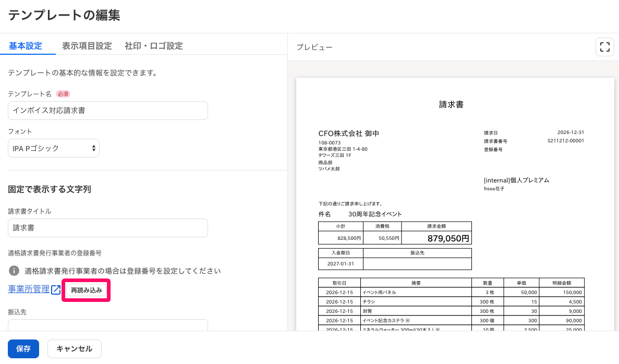Click the external link icon next to 事業所管理
This screenshot has width=619, height=364.
click(x=56, y=290)
